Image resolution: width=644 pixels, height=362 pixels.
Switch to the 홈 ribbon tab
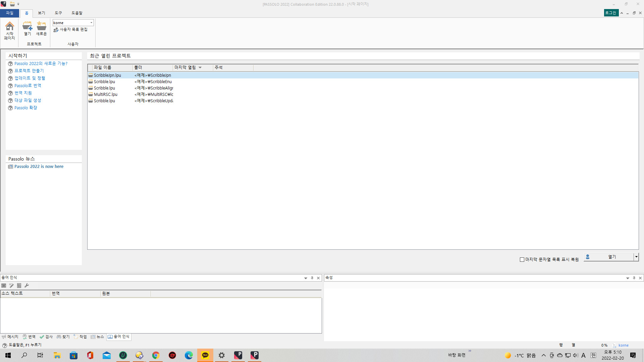pyautogui.click(x=26, y=13)
